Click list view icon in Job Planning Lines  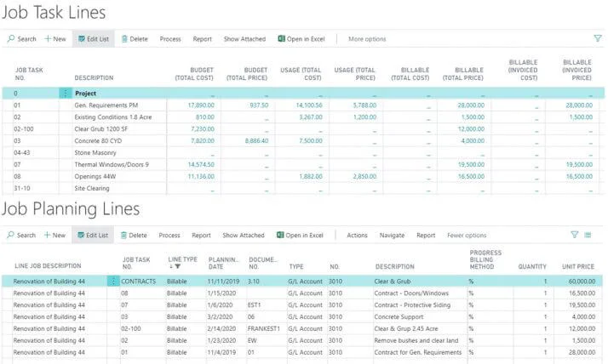click(588, 236)
